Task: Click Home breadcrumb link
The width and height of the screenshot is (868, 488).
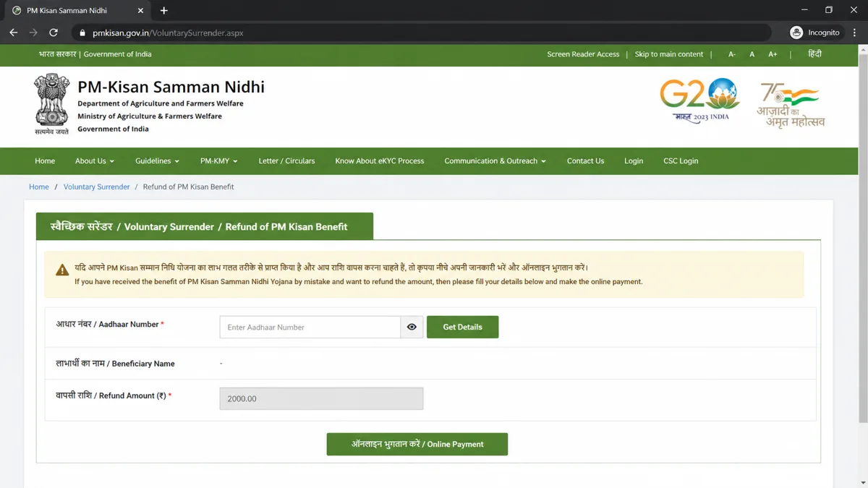Action: click(39, 187)
